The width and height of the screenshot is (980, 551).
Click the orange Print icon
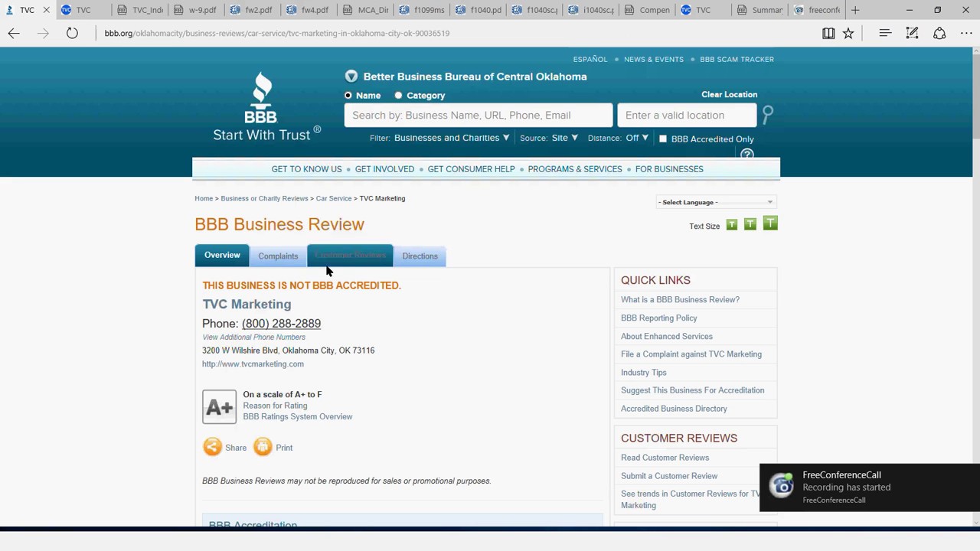(263, 447)
